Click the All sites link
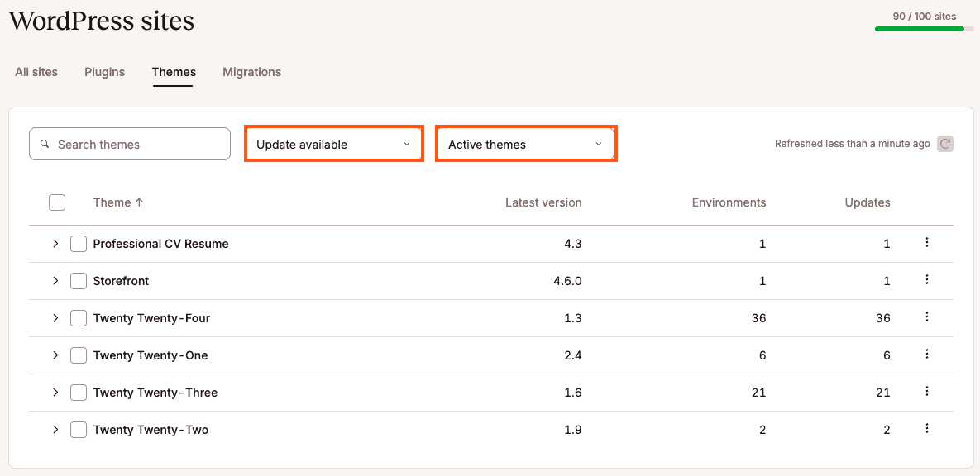This screenshot has width=980, height=476. tap(36, 72)
